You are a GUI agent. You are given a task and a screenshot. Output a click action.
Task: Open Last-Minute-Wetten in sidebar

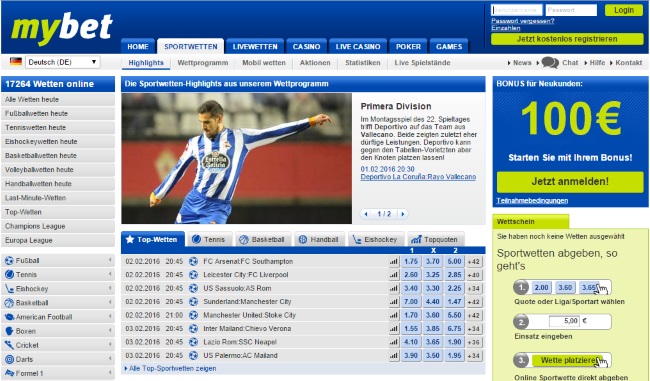pos(58,198)
